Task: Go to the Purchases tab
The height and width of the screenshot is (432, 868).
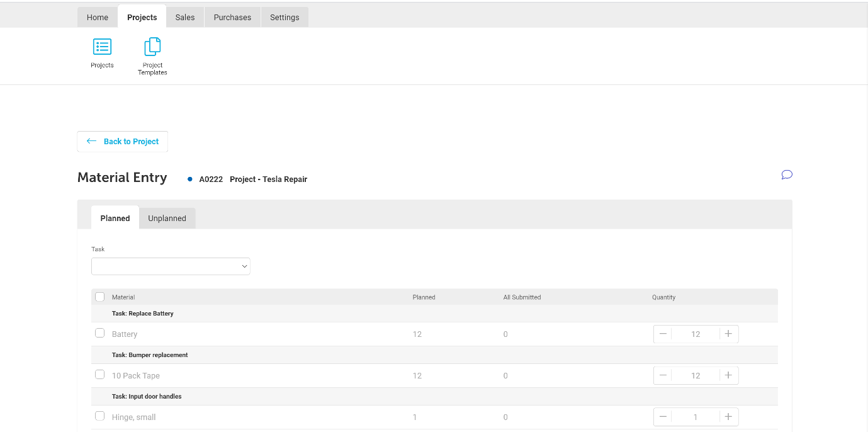Action: pyautogui.click(x=232, y=18)
